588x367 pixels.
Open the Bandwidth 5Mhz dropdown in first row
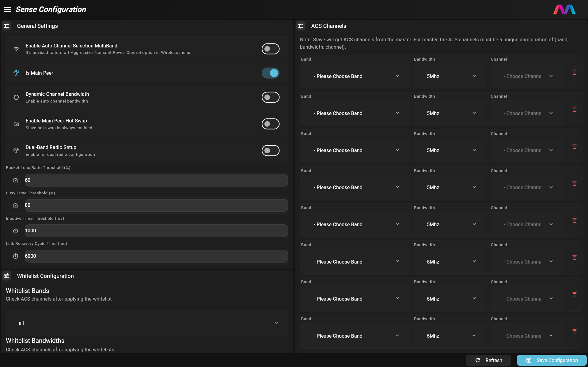tap(450, 76)
